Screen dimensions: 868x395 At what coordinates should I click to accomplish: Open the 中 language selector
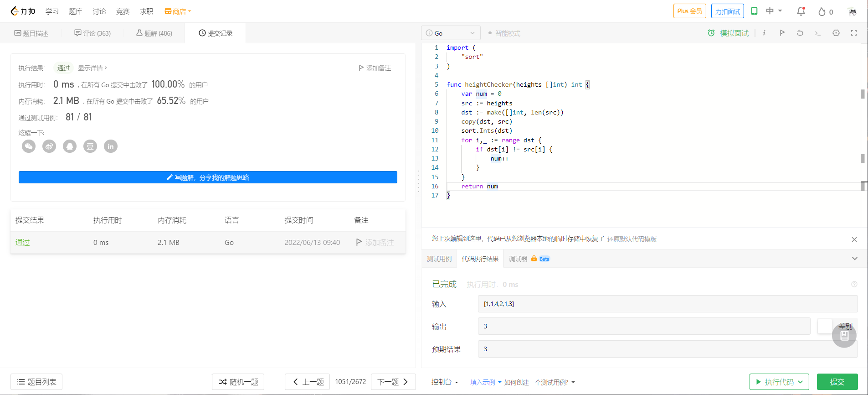point(774,11)
